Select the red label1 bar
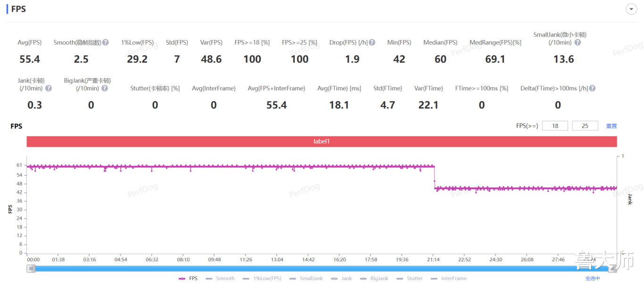This screenshot has height=283, width=644. (322, 141)
